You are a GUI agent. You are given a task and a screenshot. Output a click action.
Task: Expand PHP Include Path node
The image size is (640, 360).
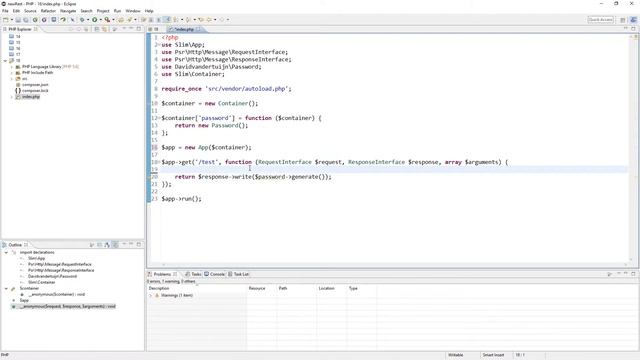click(11, 73)
